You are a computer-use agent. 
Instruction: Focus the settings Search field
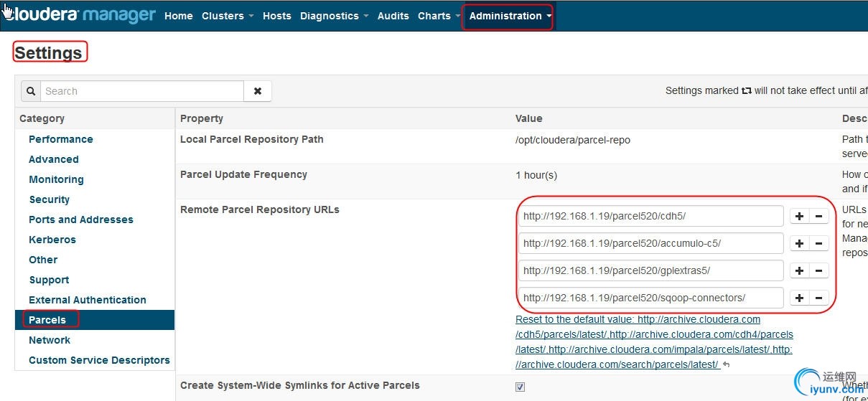(142, 91)
